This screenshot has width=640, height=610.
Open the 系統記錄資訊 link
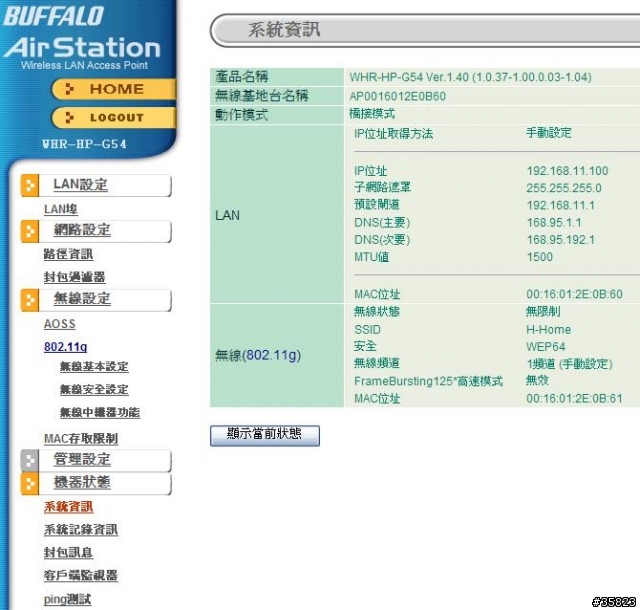click(x=81, y=530)
